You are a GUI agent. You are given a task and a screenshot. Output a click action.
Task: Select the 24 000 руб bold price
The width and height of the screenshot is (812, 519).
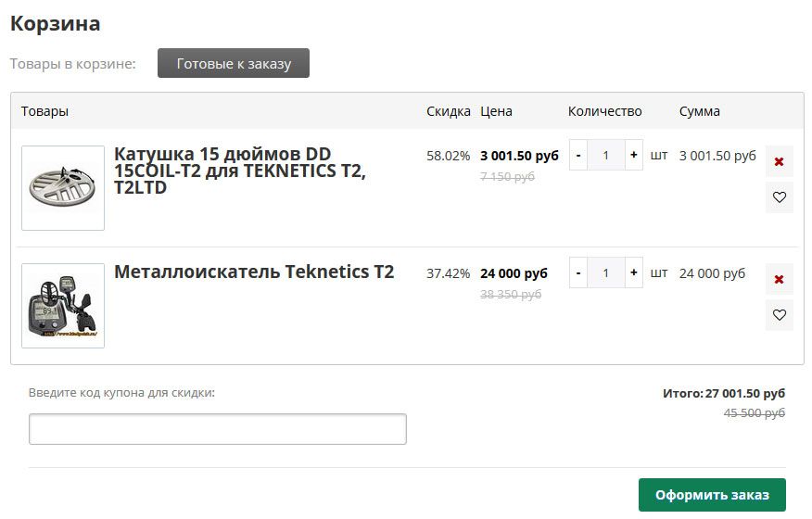(514, 273)
